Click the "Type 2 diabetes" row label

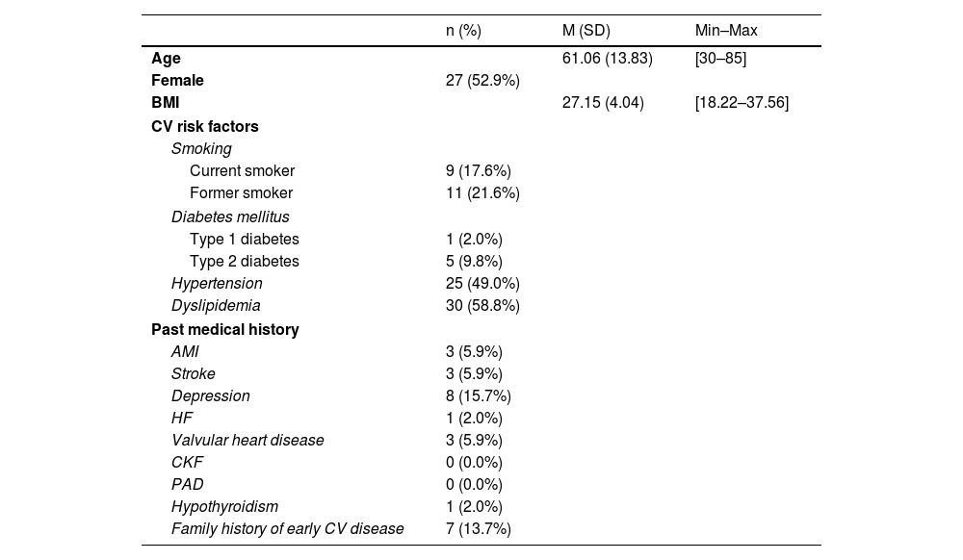click(245, 262)
